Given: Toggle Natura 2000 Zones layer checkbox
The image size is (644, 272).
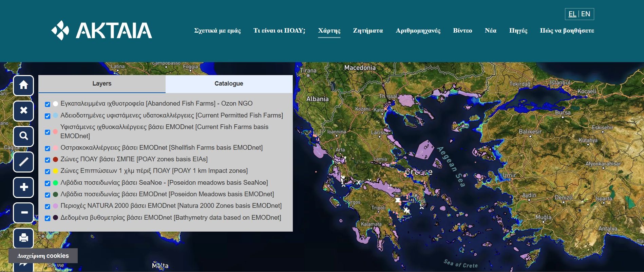Looking at the screenshot, I should (x=48, y=206).
